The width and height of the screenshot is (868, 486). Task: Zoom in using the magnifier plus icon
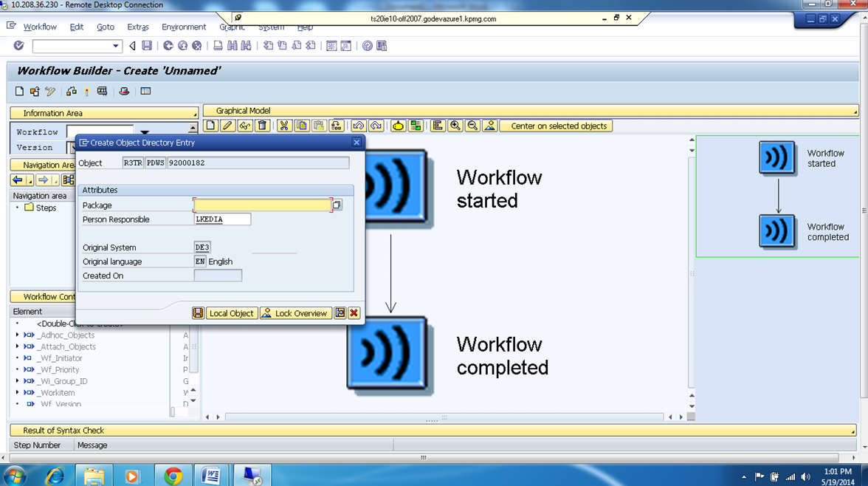455,126
